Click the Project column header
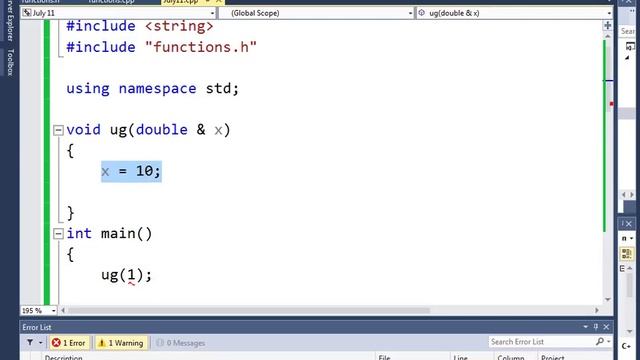 pos(553,357)
